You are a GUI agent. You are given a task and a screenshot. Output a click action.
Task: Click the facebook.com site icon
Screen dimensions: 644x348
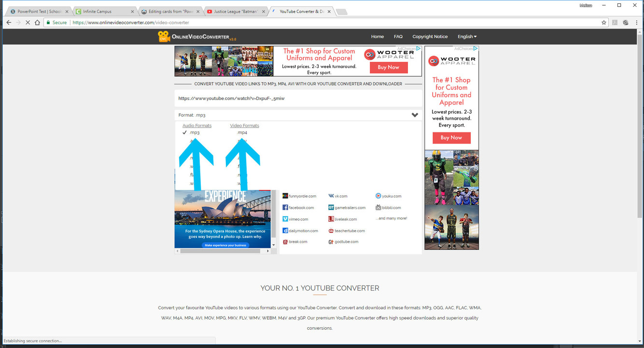tap(285, 207)
